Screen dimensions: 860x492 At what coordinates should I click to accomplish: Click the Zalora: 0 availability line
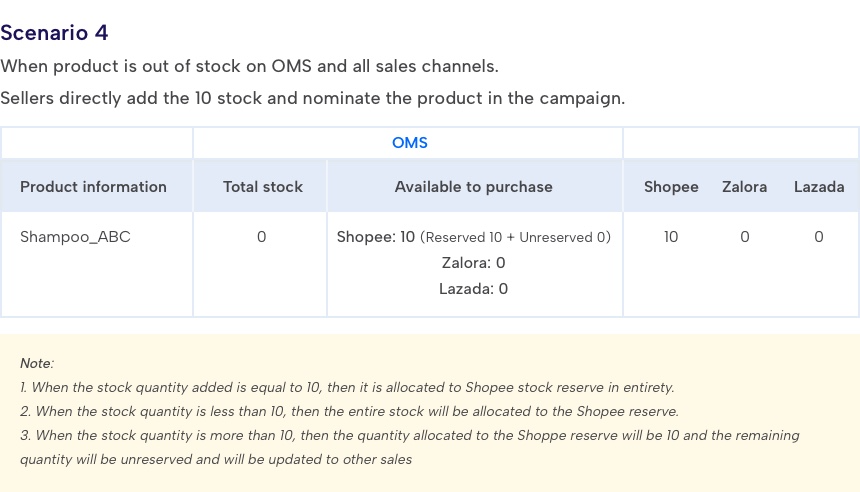473,263
